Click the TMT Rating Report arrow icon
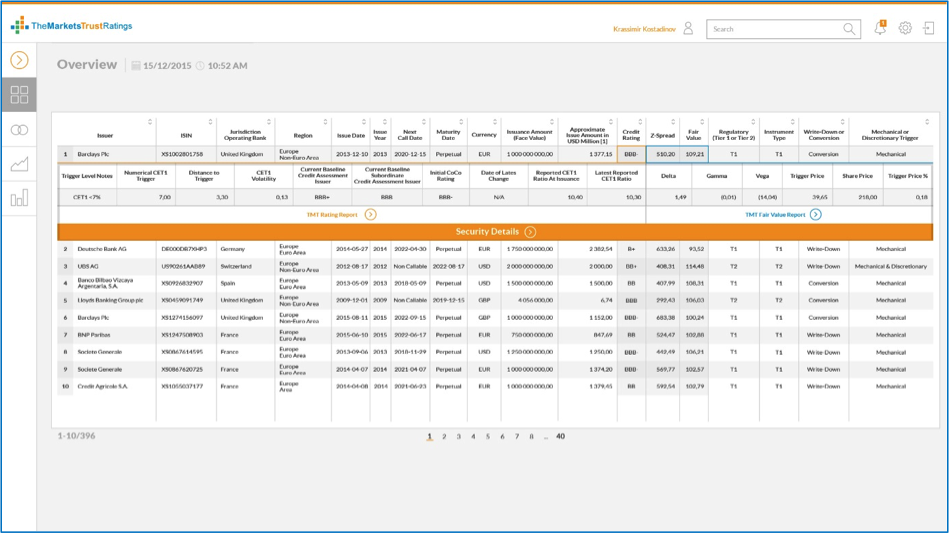949x533 pixels. (370, 214)
